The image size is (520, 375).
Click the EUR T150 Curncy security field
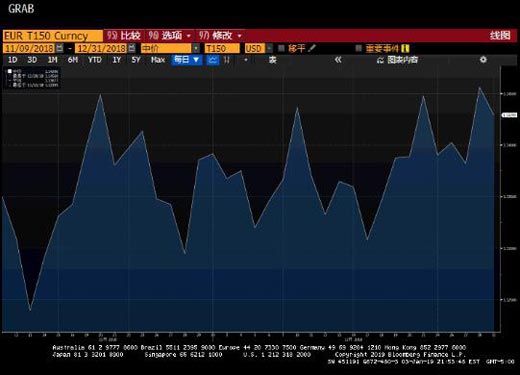[53, 36]
